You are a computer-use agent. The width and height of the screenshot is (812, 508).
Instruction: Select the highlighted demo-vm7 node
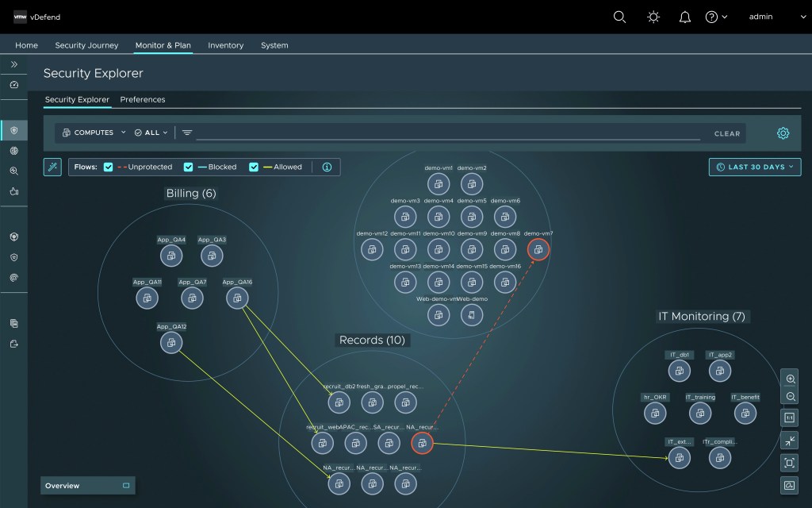pyautogui.click(x=538, y=249)
